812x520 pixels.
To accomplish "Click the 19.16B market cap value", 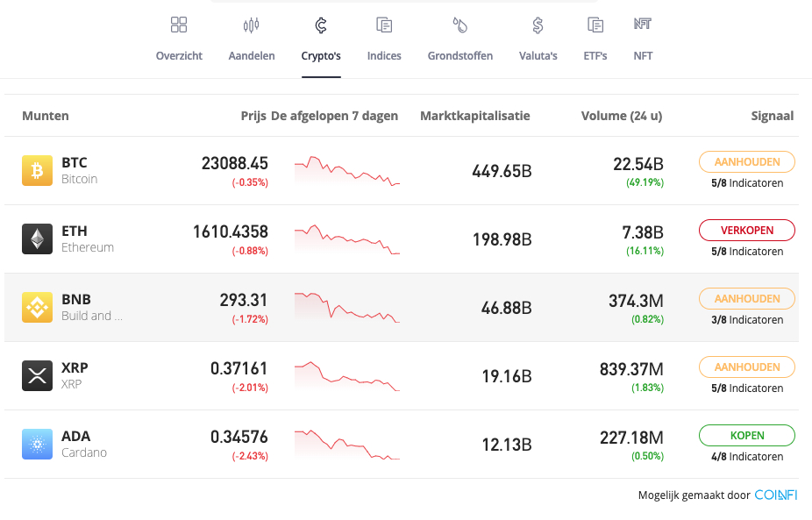I will (507, 376).
